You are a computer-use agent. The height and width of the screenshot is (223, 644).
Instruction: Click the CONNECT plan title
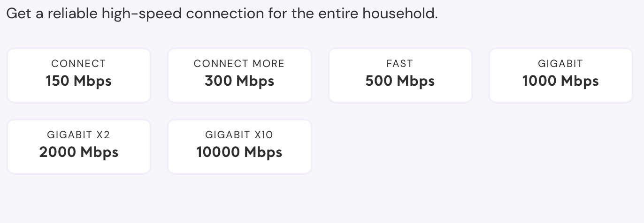(79, 64)
